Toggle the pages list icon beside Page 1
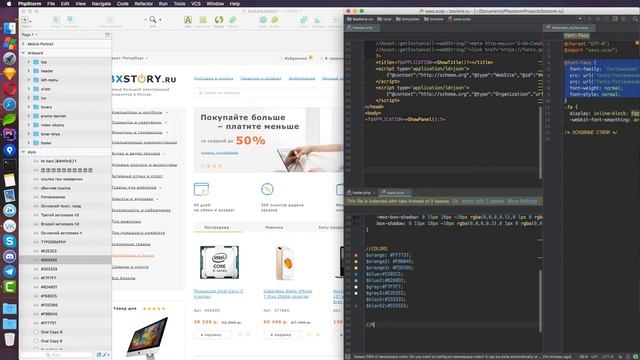The image size is (640, 360). (x=107, y=35)
